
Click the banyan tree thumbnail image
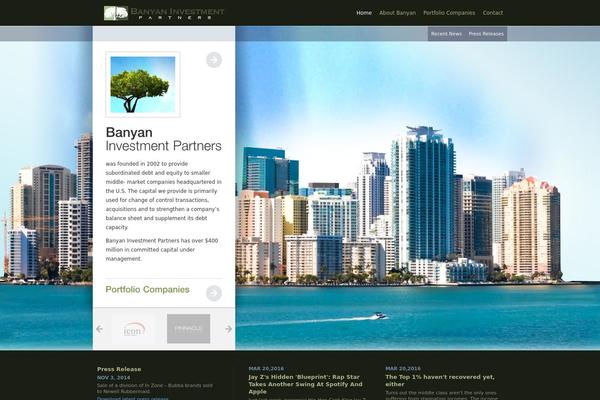click(x=143, y=85)
